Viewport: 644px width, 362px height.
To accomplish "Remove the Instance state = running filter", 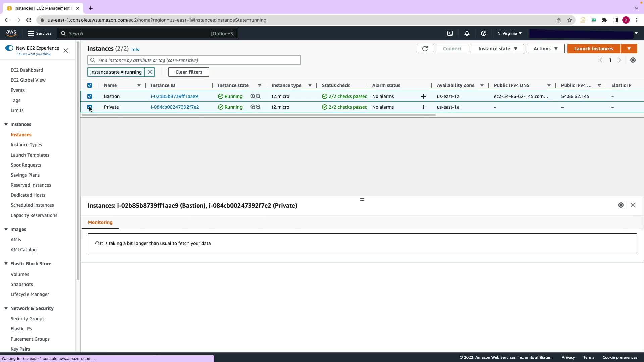I will (150, 72).
